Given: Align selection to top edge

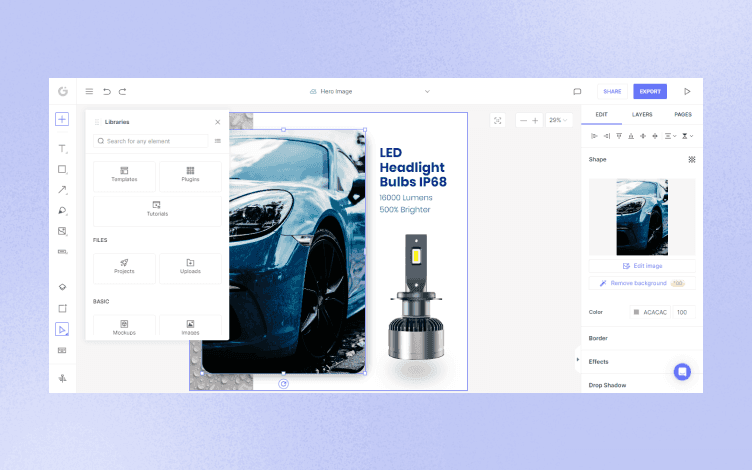Looking at the screenshot, I should (619, 136).
